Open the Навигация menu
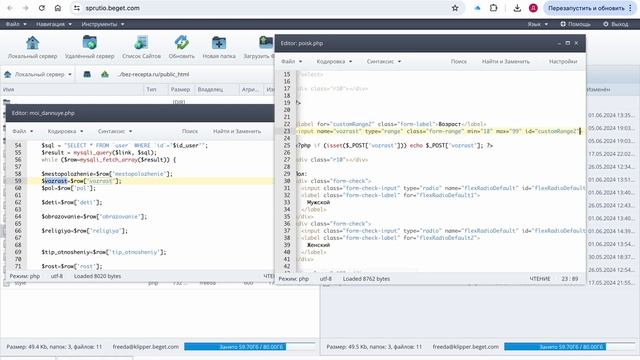640x360 pixels. [x=53, y=24]
